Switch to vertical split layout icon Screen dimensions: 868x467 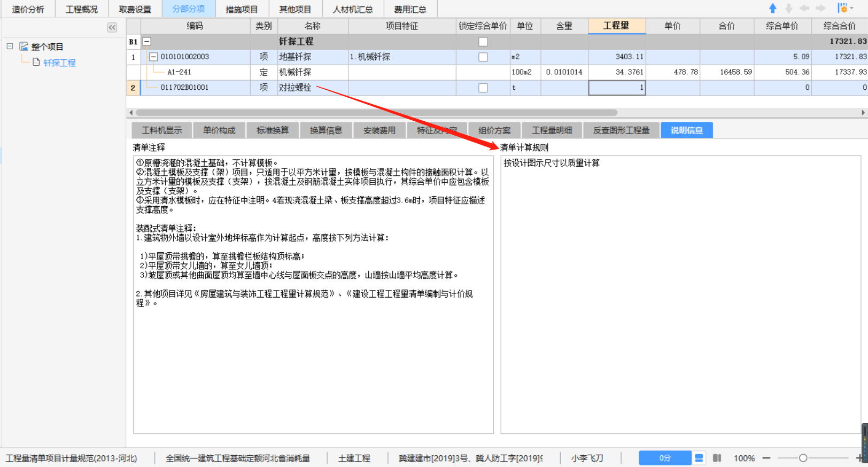coord(717,458)
